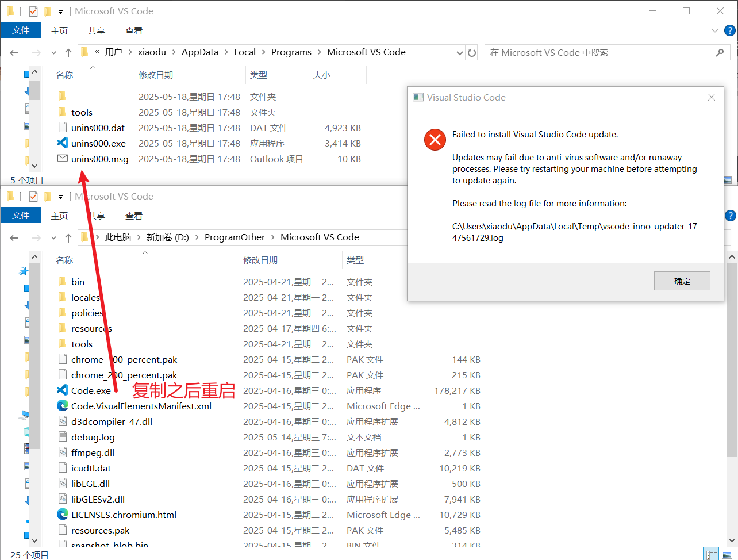Sort by 名称 column in upper window
The image size is (738, 560).
(64, 75)
